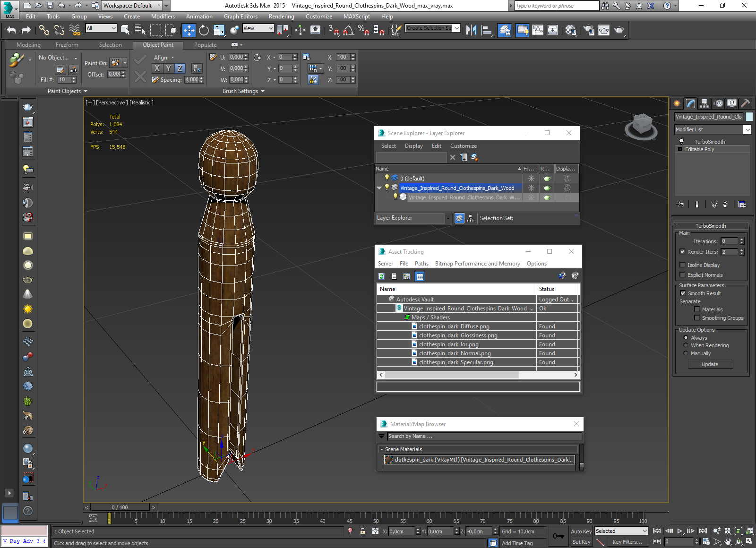The height and width of the screenshot is (548, 756).
Task: Click the time slider 0 / 100
Action: pyautogui.click(x=120, y=507)
